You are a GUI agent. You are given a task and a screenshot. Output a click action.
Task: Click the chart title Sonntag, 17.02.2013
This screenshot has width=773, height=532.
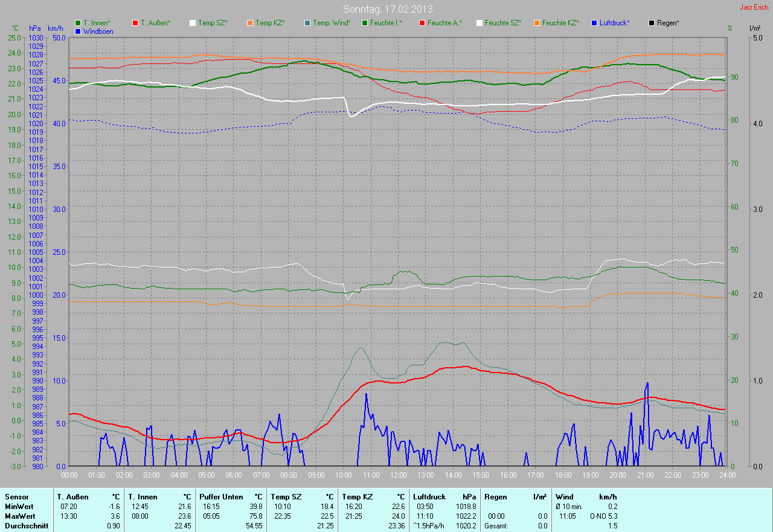click(388, 9)
